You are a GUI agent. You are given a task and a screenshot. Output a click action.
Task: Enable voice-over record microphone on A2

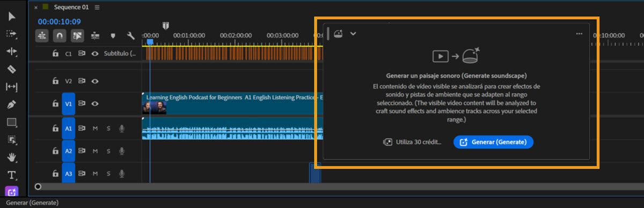pyautogui.click(x=122, y=151)
